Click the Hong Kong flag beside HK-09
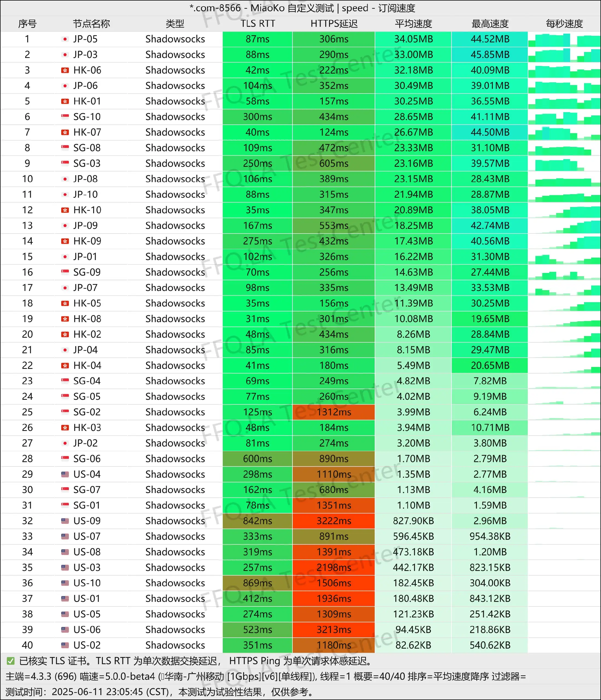 coord(65,241)
